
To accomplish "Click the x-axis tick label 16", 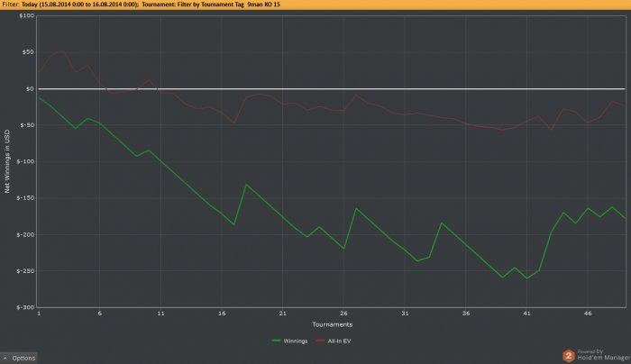I will click(222, 313).
